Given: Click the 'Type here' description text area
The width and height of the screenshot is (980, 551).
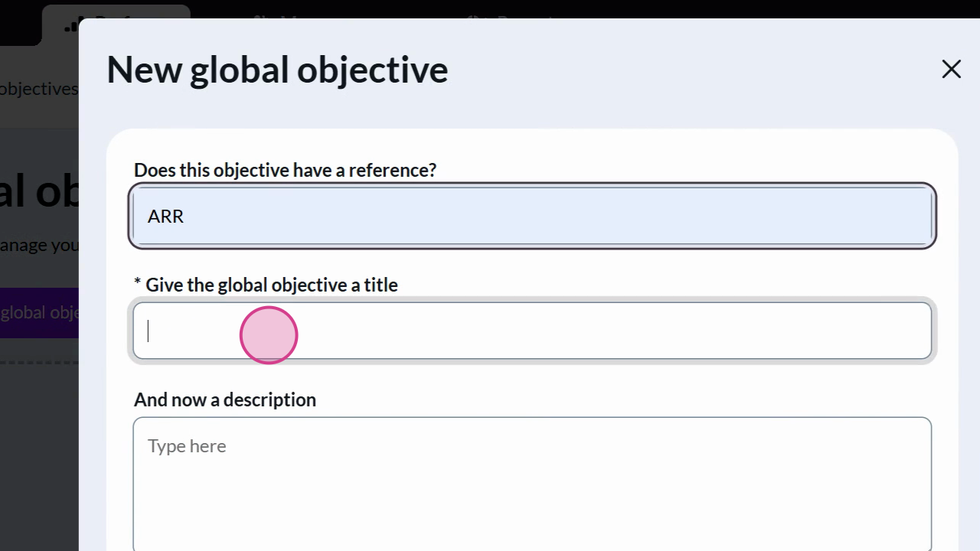Looking at the screenshot, I should (x=532, y=482).
